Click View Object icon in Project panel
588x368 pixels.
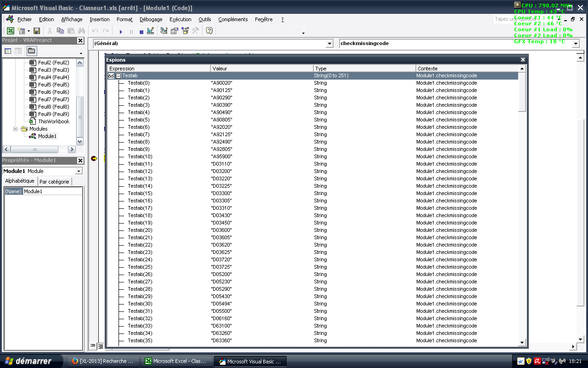pos(18,51)
